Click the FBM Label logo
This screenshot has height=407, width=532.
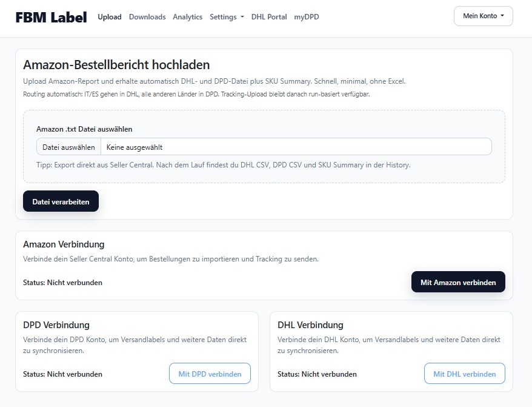pos(51,17)
